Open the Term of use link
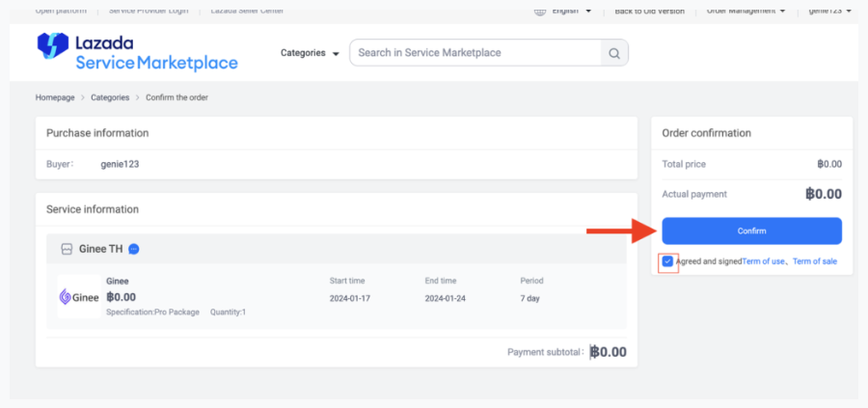 pos(763,261)
